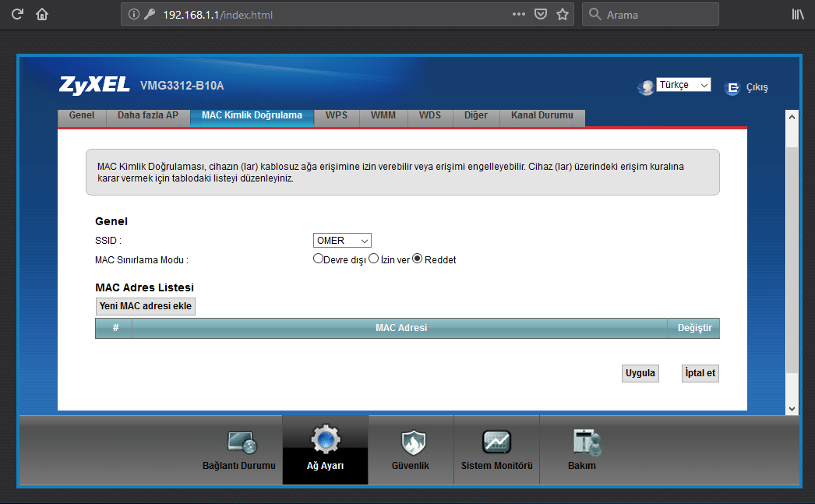Select the MAC Kimlik Doğrulama tab
815x504 pixels.
click(252, 116)
